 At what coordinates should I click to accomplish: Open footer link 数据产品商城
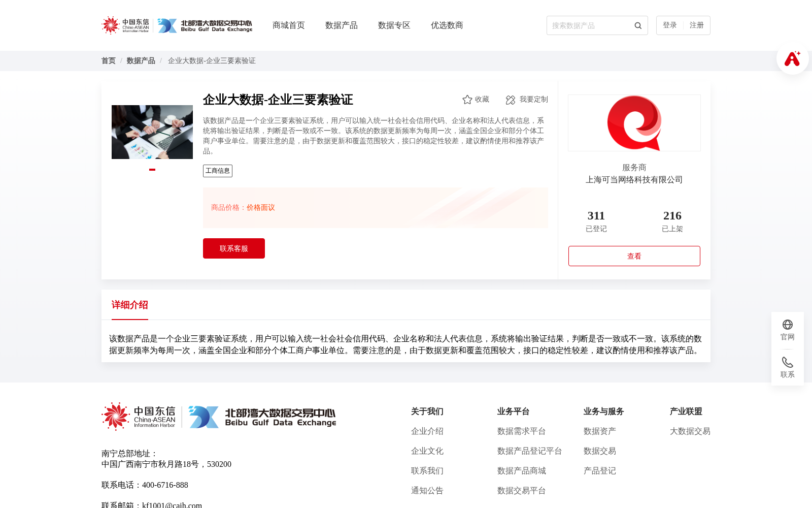pyautogui.click(x=522, y=471)
